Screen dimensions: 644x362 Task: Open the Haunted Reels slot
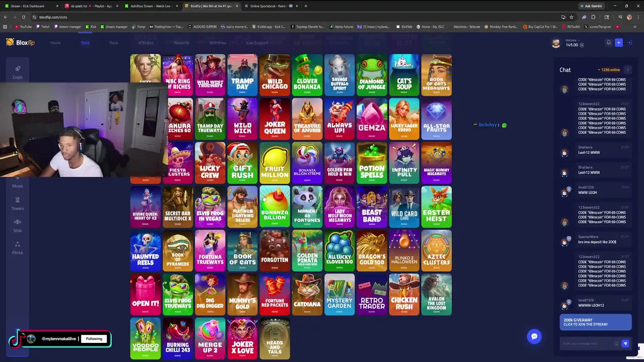click(145, 251)
